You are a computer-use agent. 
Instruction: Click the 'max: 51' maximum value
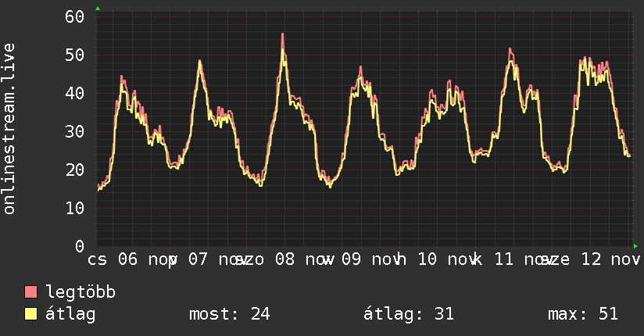click(583, 314)
